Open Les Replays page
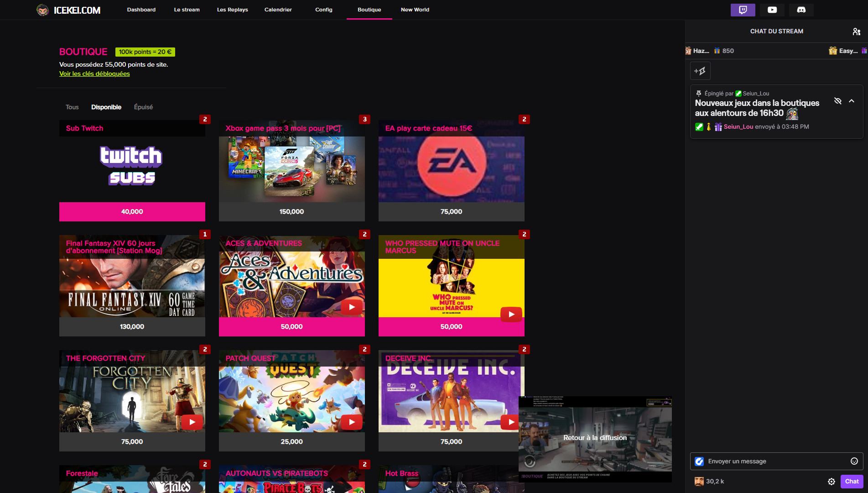868x493 pixels. pos(233,10)
